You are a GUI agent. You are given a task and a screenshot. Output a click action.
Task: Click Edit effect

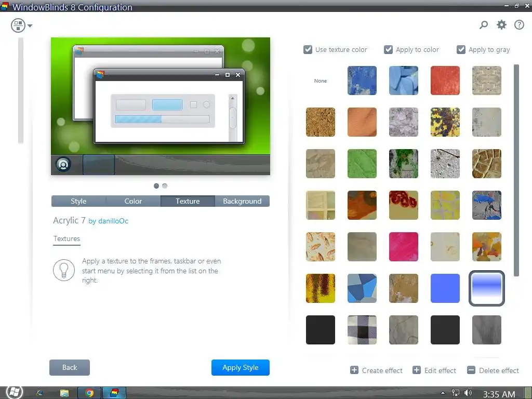[x=434, y=370]
